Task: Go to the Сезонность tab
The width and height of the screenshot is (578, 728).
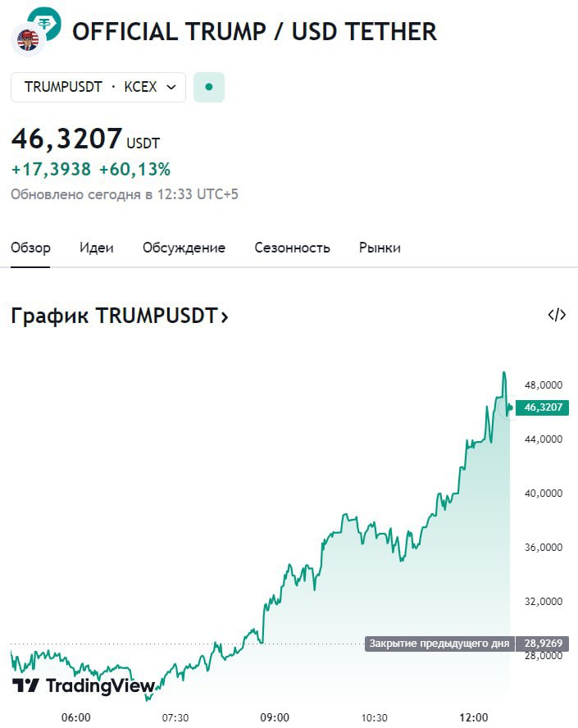Action: pos(292,248)
